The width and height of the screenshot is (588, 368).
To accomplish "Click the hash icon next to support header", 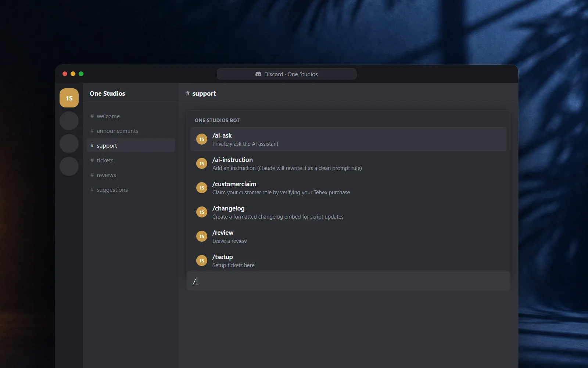I will [188, 93].
